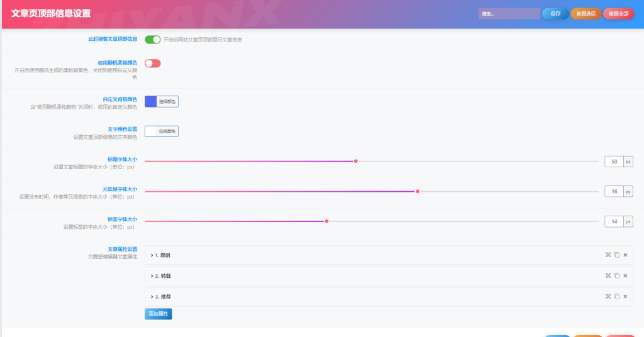Click the move handle icon for 转载 row
This screenshot has height=337, width=644.
608,275
